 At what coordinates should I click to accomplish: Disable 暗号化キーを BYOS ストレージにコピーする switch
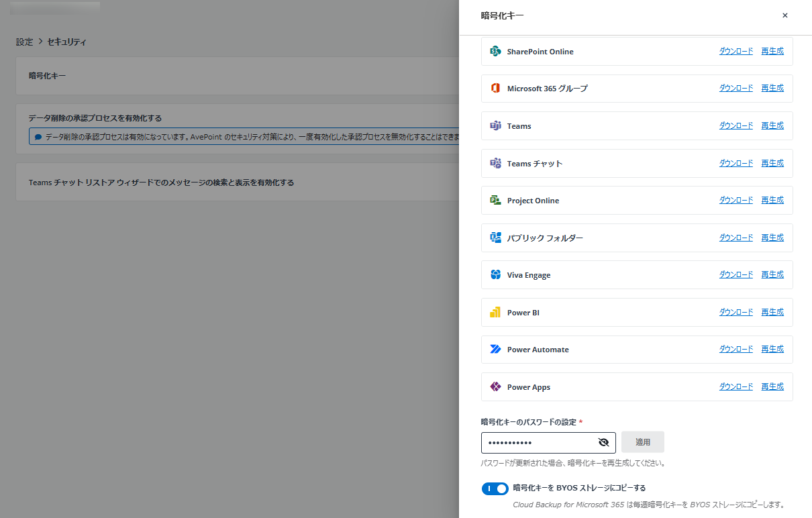click(495, 488)
